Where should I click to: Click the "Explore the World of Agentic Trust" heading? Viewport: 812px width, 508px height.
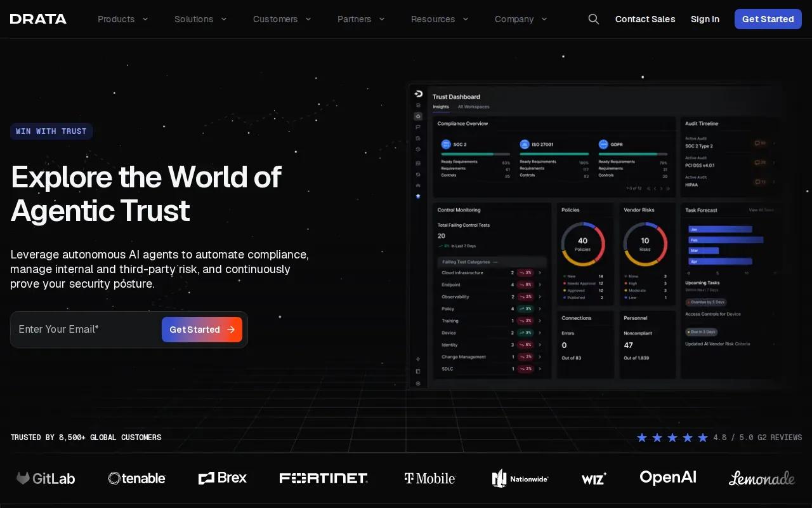pyautogui.click(x=146, y=194)
